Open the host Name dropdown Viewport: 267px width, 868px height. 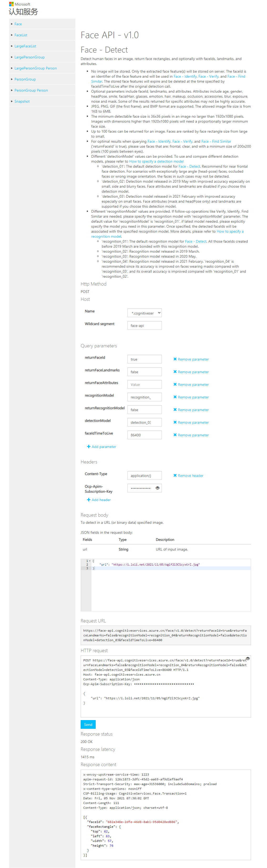[145, 313]
